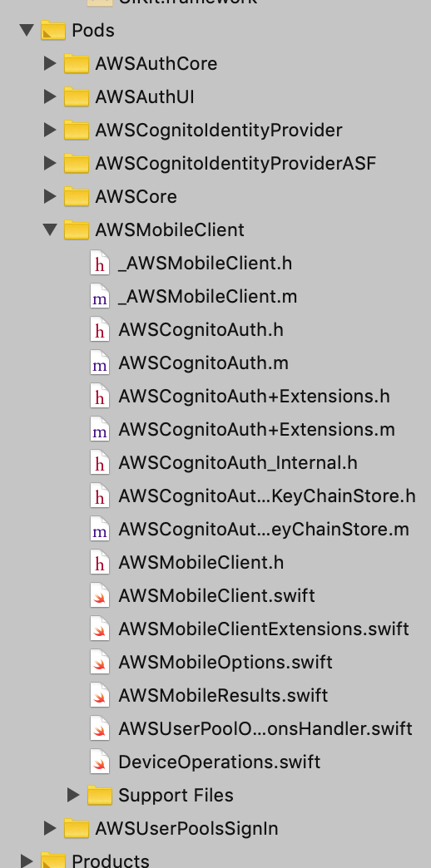Image resolution: width=431 pixels, height=868 pixels.
Task: Click the _AWSMobileClient.m file icon
Action: pyautogui.click(x=100, y=297)
